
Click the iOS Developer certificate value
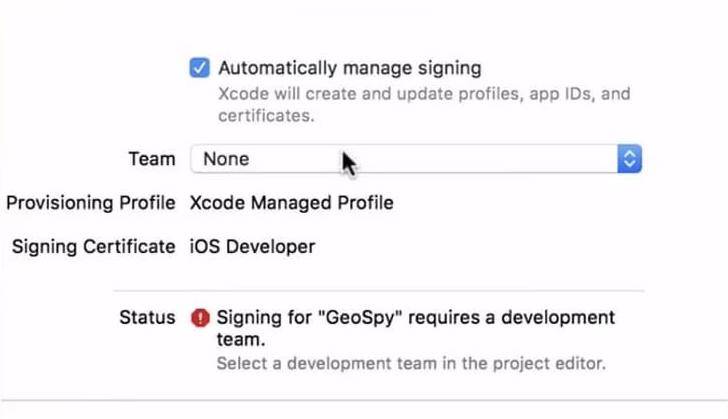[x=252, y=246]
